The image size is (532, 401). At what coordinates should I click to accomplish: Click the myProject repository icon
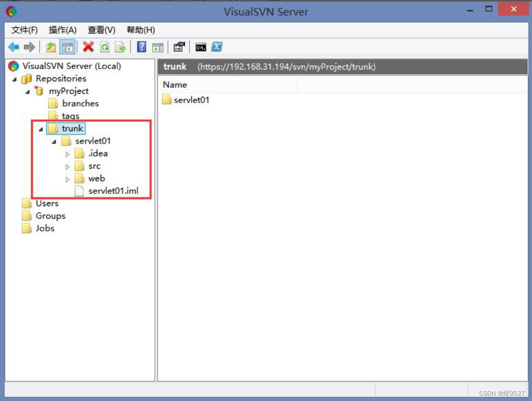(x=39, y=91)
